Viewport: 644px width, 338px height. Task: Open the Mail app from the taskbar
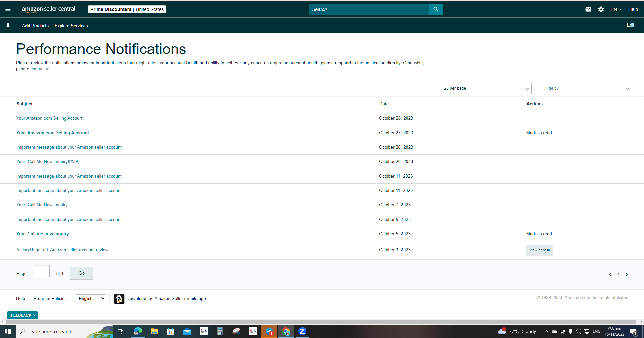pyautogui.click(x=187, y=332)
